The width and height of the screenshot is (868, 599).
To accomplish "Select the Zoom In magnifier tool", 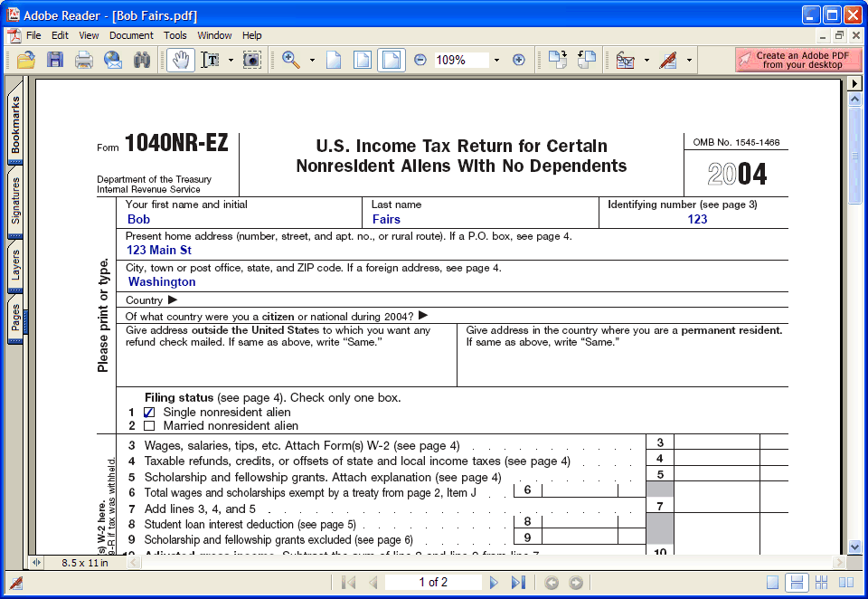I will 291,60.
